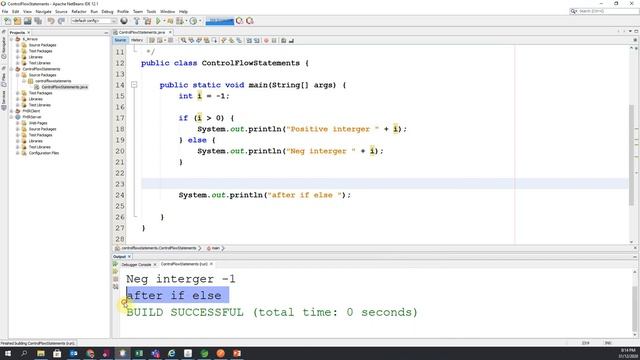Viewport: 640px width, 360px height.
Task: Close the Output window tab
Action: coord(129,256)
